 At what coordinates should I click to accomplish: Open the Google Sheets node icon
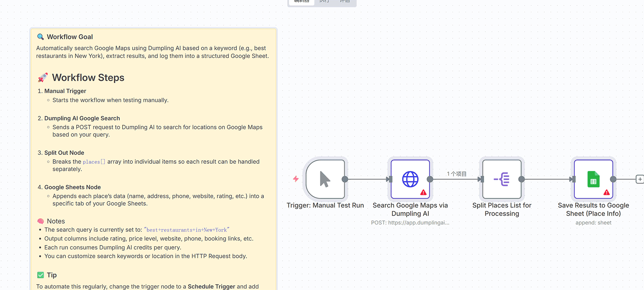(593, 179)
